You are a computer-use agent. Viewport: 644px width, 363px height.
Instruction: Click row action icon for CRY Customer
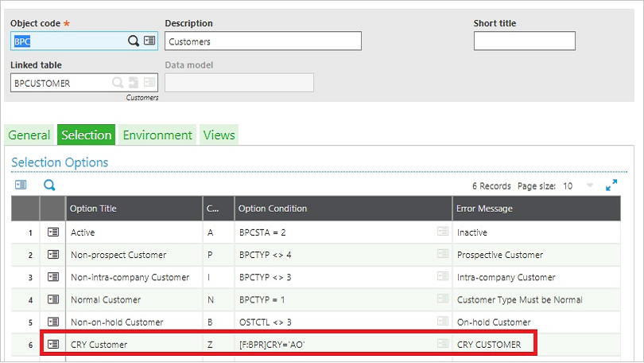[x=53, y=344]
